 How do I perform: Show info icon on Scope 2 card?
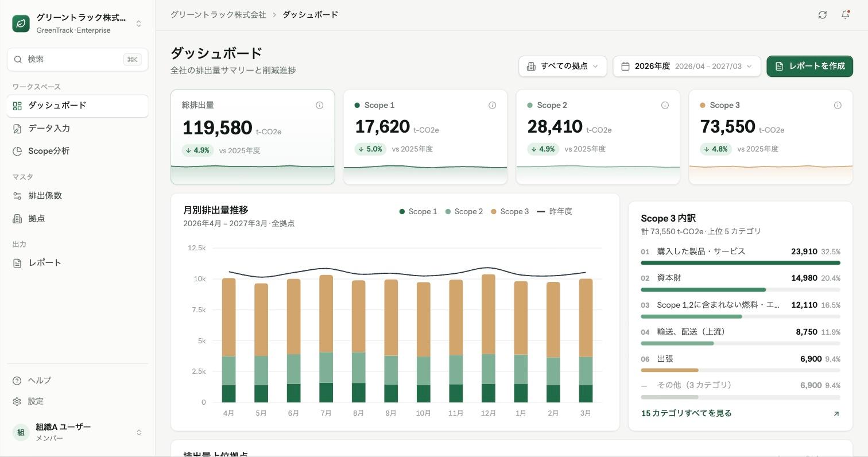click(665, 105)
